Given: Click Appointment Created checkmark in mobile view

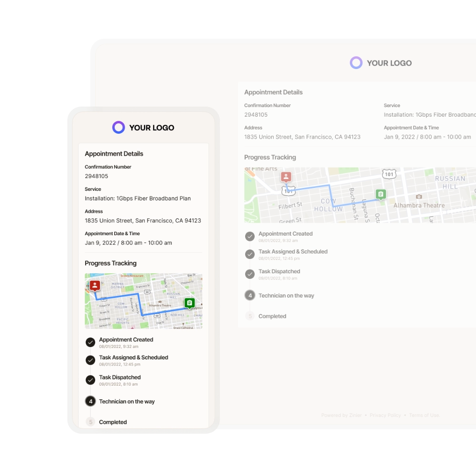Looking at the screenshot, I should (x=90, y=342).
